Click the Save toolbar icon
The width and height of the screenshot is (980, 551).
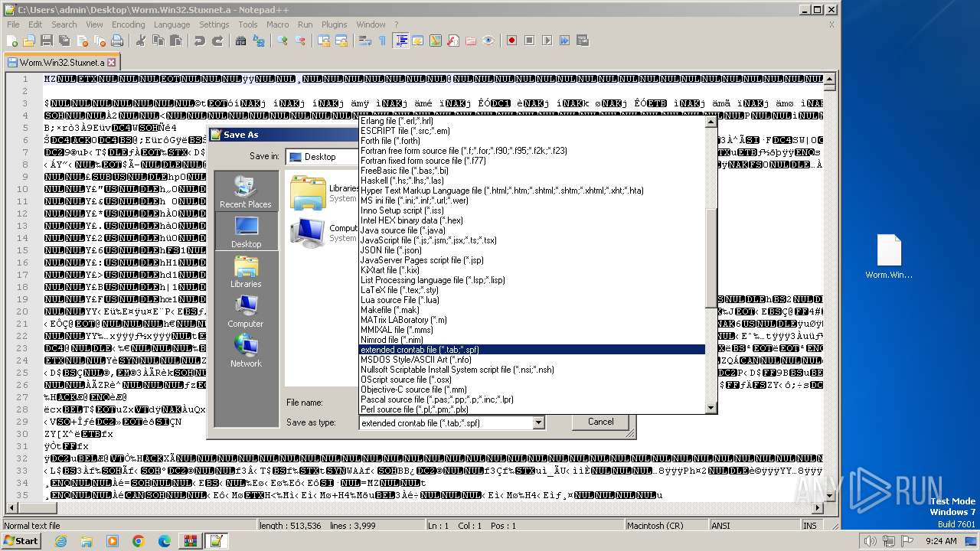[x=46, y=41]
